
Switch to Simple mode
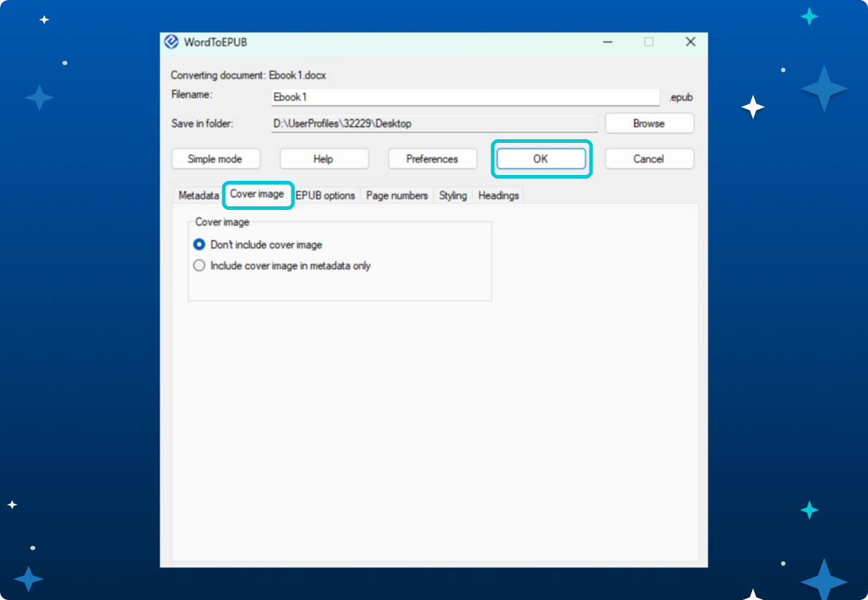215,159
